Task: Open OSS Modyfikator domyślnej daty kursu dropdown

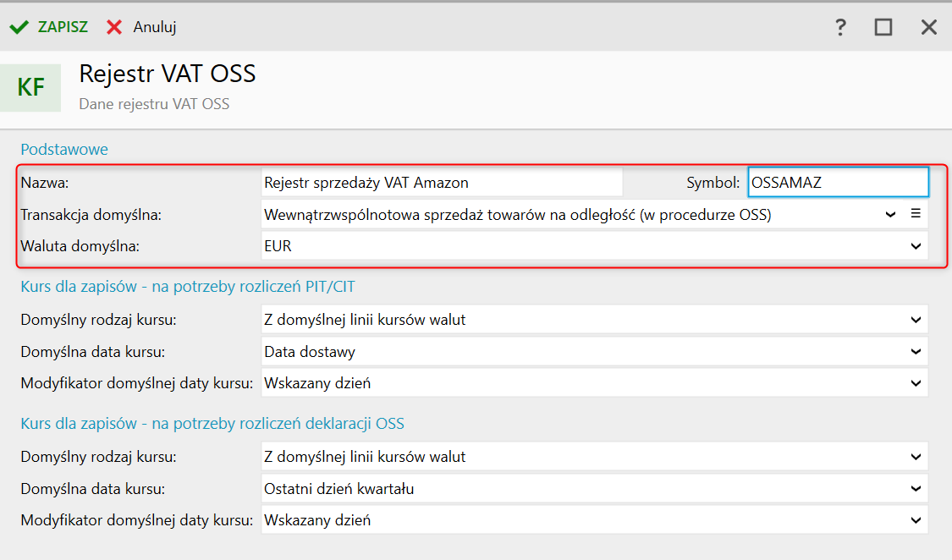Action: click(x=916, y=519)
